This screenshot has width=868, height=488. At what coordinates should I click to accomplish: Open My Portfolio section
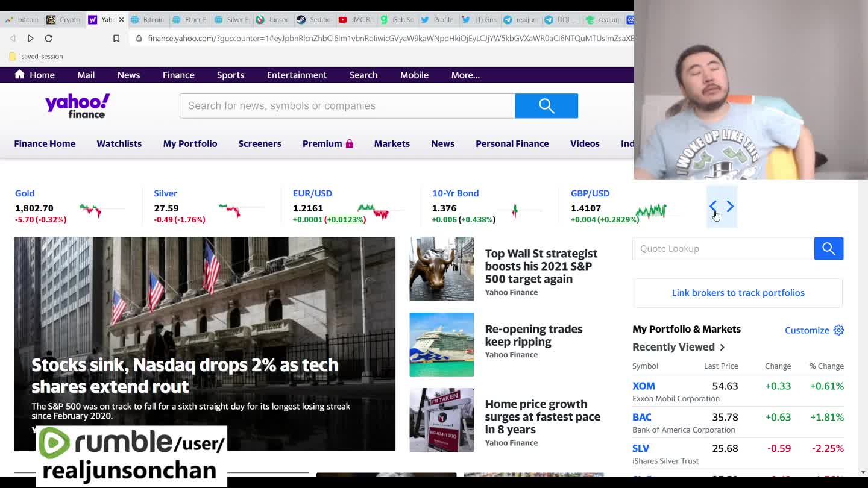click(190, 143)
